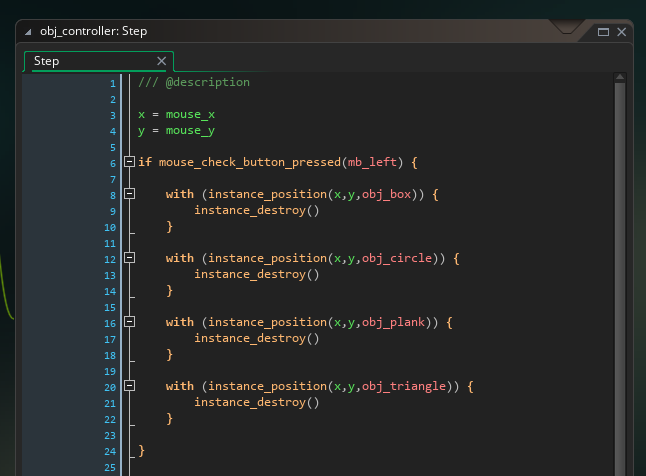Click the 'with' keyword on line 8

click(x=180, y=194)
